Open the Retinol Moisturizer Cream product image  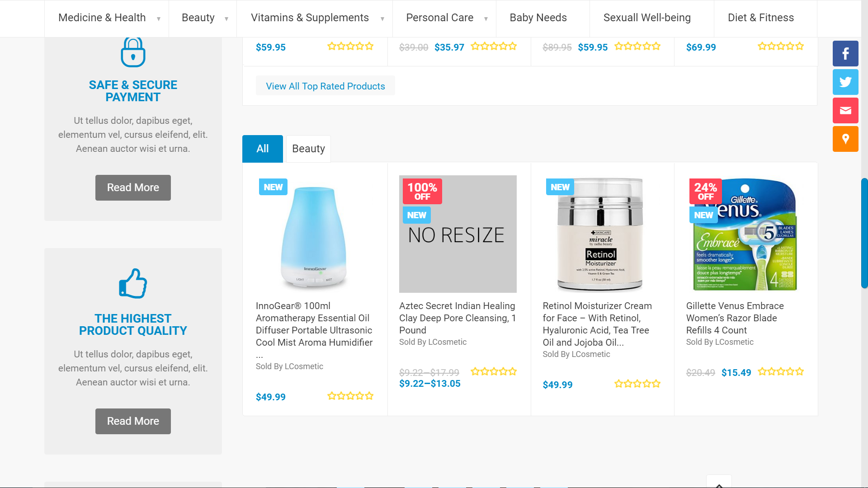(x=601, y=234)
